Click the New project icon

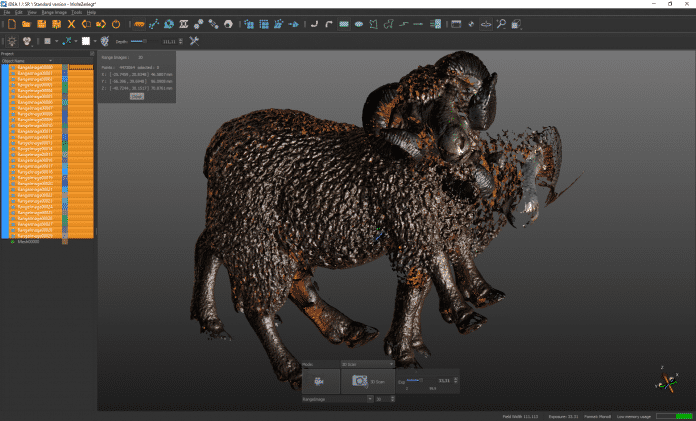[x=10, y=23]
